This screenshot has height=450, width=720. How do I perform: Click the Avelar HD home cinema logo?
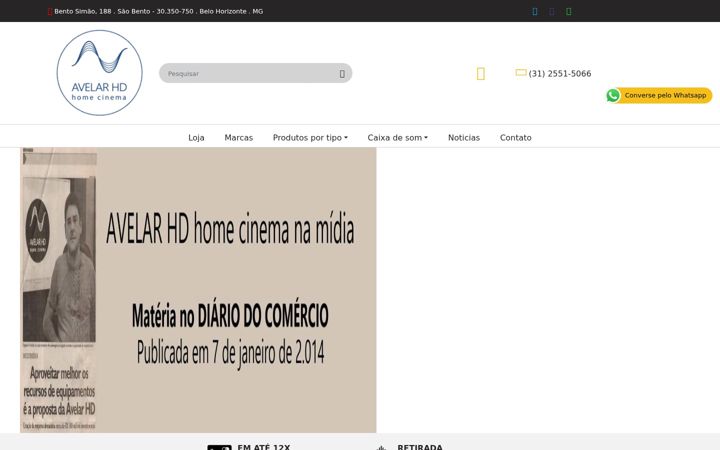tap(100, 73)
